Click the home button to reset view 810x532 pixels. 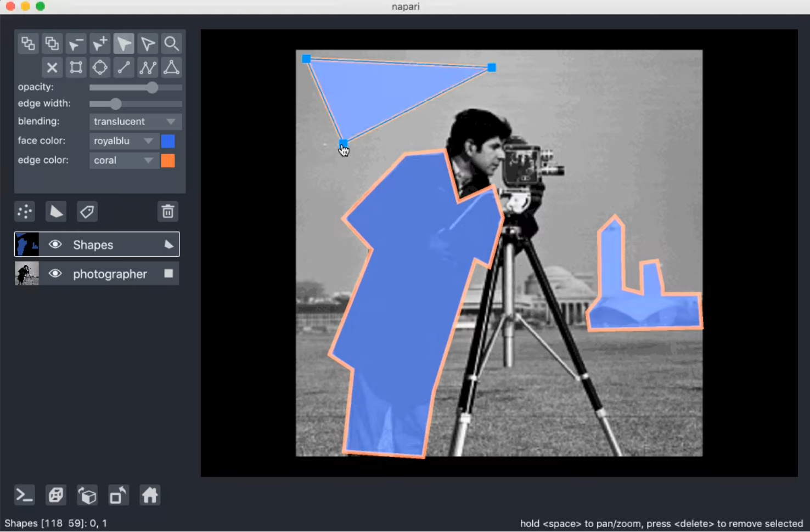pyautogui.click(x=150, y=495)
